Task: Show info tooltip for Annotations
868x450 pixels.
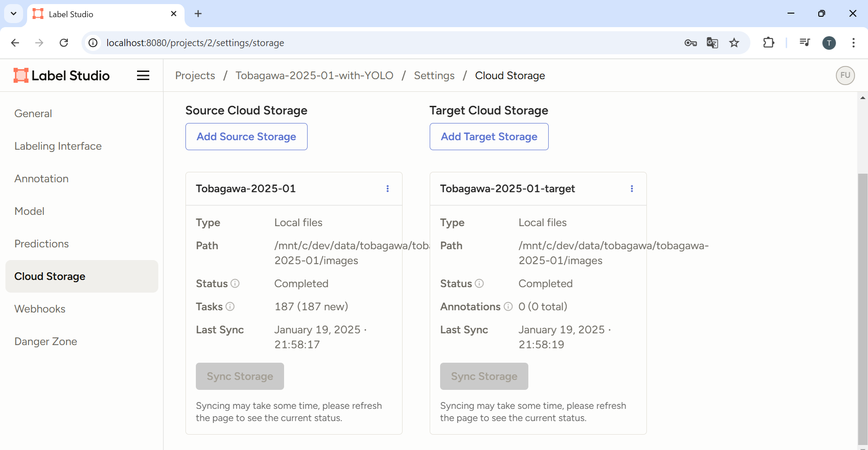Action: click(508, 307)
